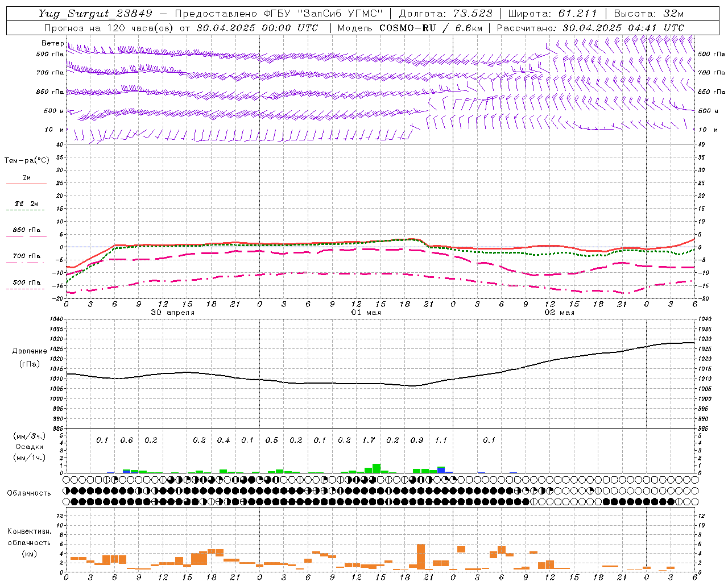
Task: Click the station title Yug_Surgut_23849
Action: tap(96, 14)
